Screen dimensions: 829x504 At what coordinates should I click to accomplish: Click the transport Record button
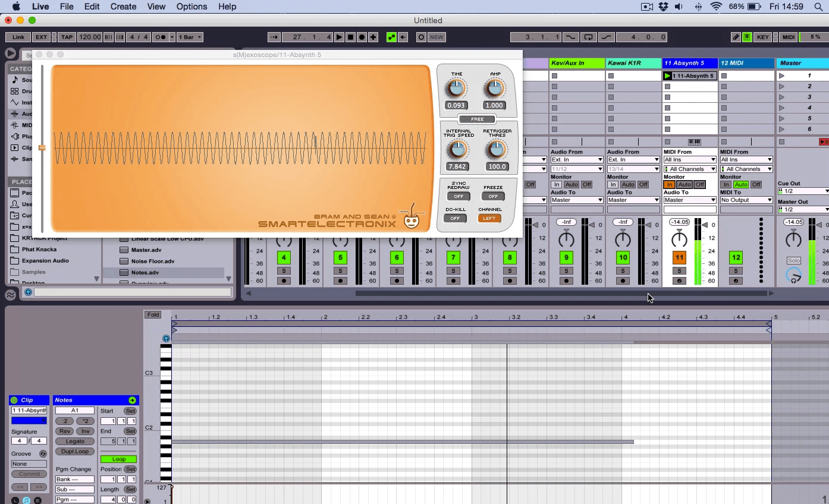click(362, 37)
